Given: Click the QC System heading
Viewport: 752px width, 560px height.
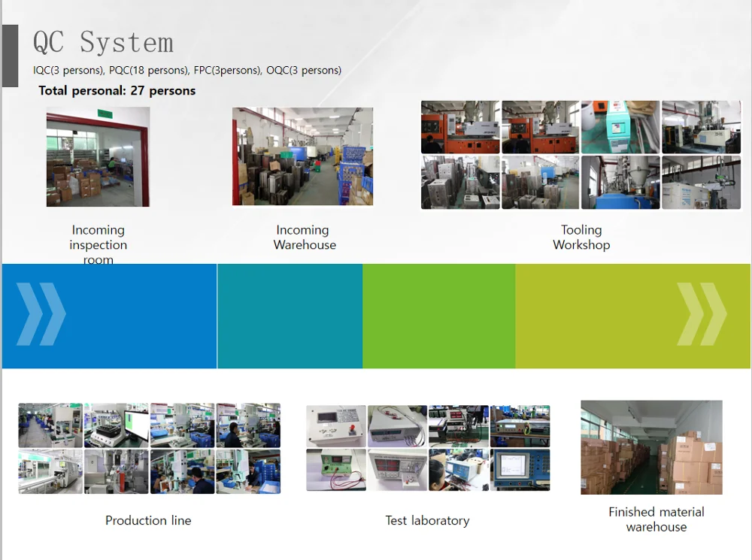Looking at the screenshot, I should (103, 43).
